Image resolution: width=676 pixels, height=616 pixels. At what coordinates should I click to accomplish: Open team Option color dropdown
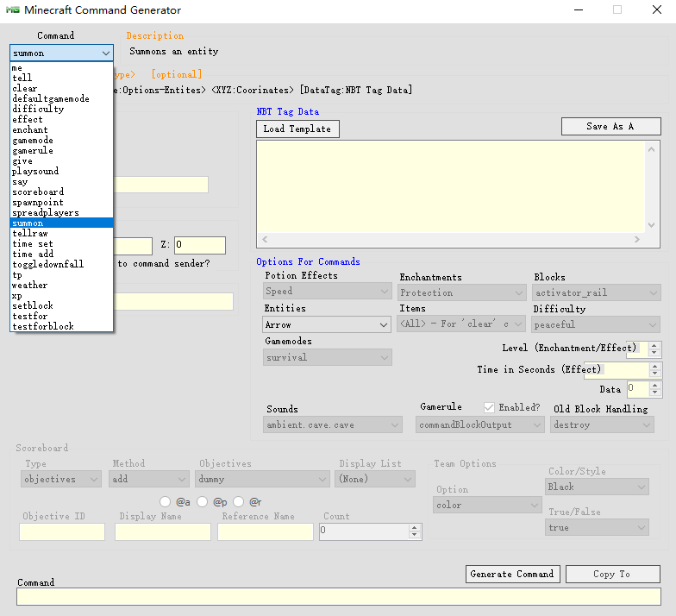tap(487, 505)
